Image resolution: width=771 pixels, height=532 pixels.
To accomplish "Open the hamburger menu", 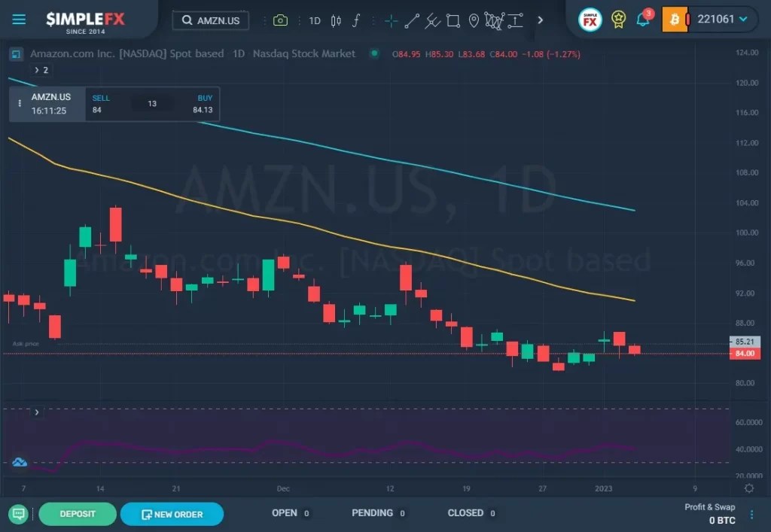I will pos(19,20).
